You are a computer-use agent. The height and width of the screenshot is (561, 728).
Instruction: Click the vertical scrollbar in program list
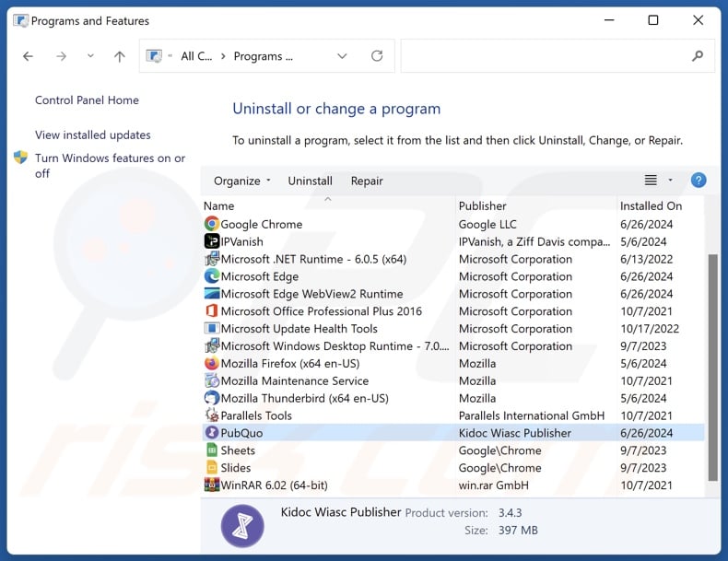[x=711, y=368]
